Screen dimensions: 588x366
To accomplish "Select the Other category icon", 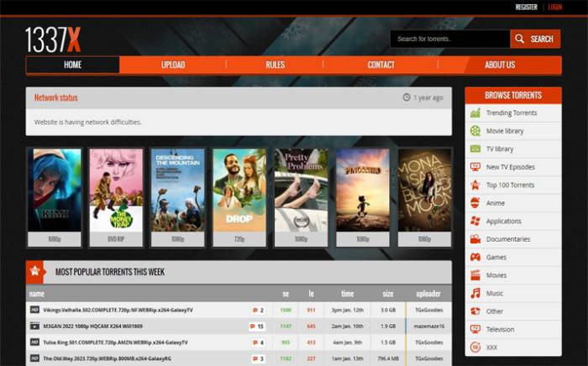I will coord(475,311).
